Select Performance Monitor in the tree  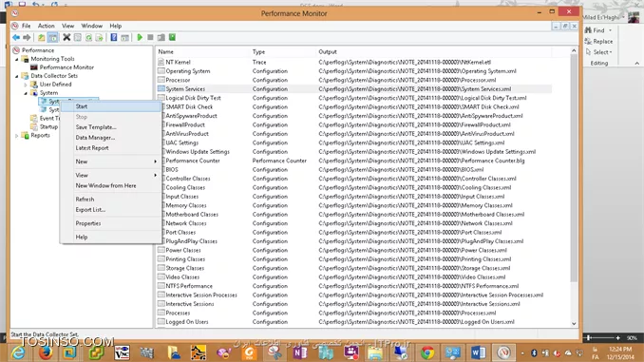(x=66, y=67)
